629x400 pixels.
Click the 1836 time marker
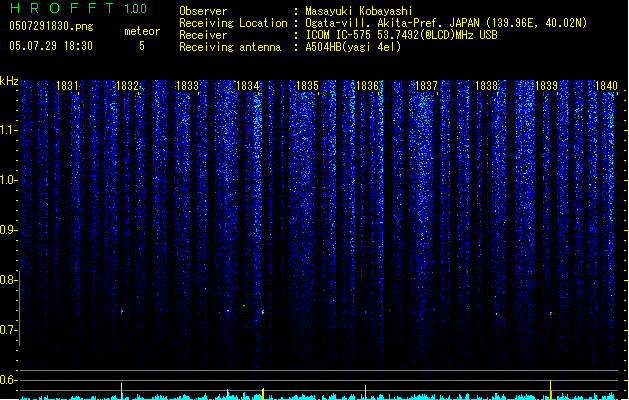pyautogui.click(x=367, y=86)
